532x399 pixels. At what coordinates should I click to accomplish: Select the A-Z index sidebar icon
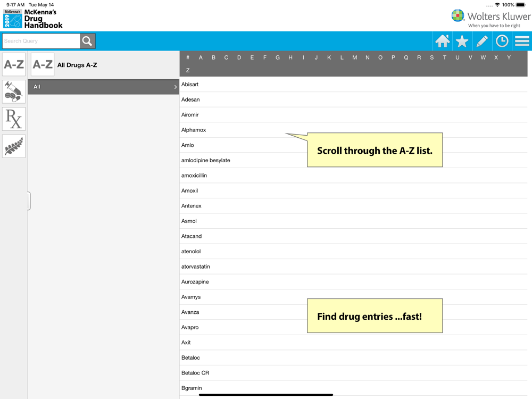(14, 64)
